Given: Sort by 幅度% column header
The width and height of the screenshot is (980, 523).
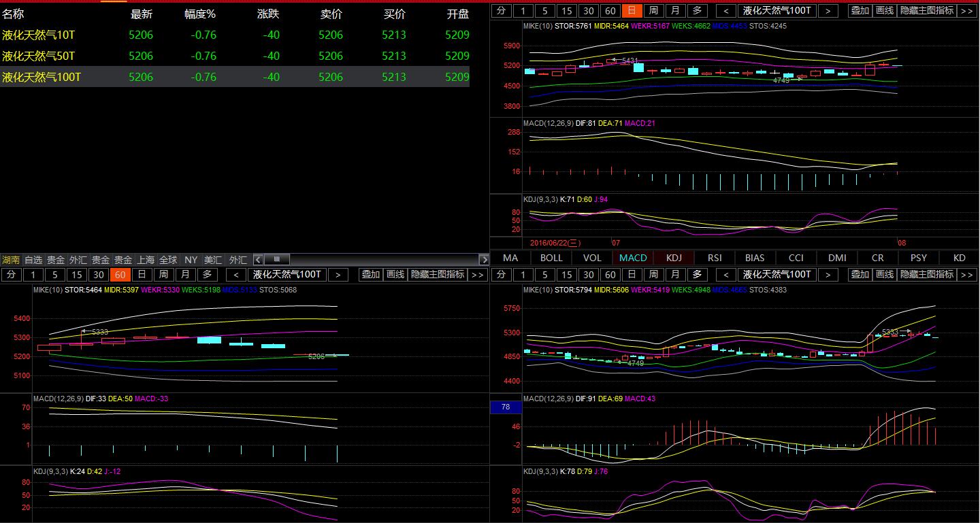Looking at the screenshot, I should point(200,14).
